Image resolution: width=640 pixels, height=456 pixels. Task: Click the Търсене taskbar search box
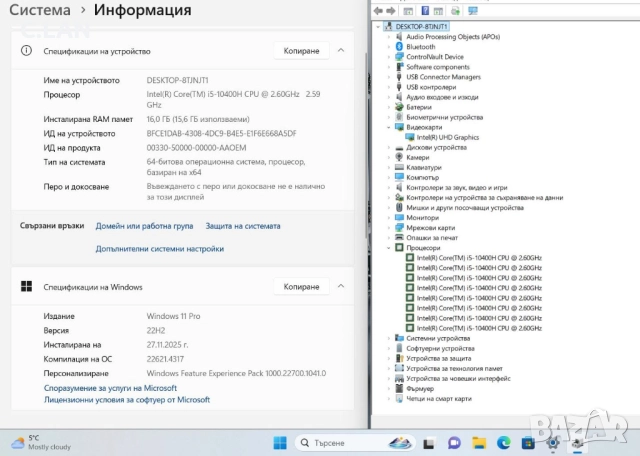point(355,443)
